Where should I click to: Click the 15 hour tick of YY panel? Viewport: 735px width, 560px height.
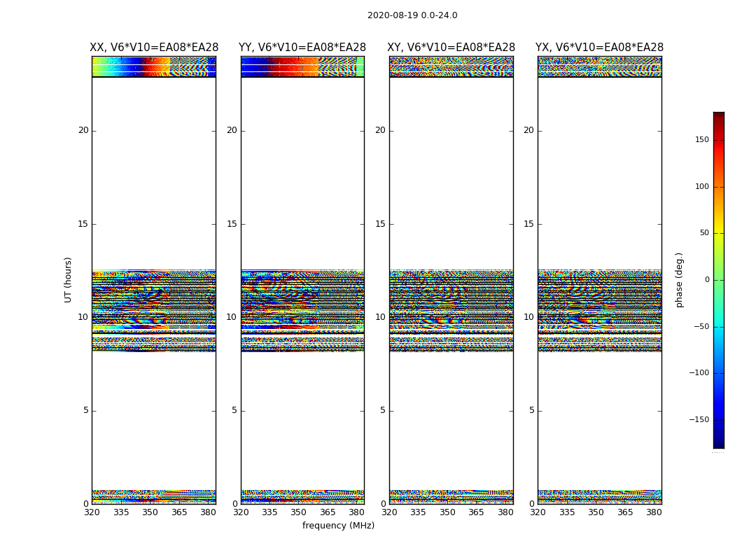pyautogui.click(x=232, y=224)
